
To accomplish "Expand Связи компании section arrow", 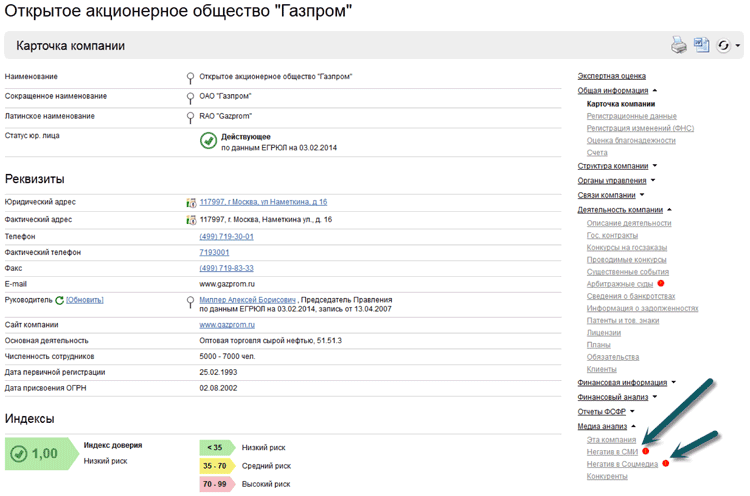I will [x=642, y=195].
